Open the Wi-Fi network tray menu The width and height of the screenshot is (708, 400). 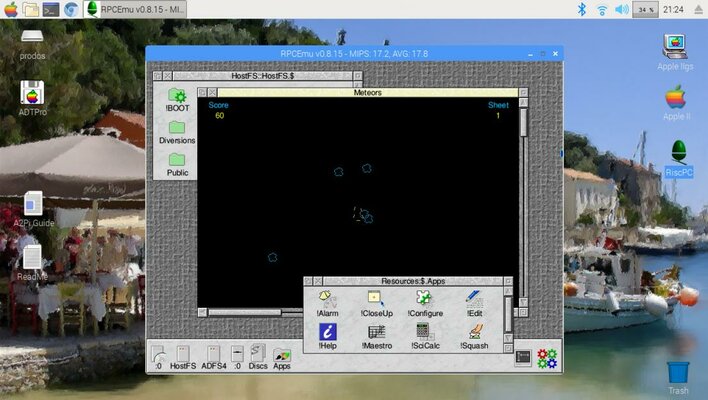602,9
